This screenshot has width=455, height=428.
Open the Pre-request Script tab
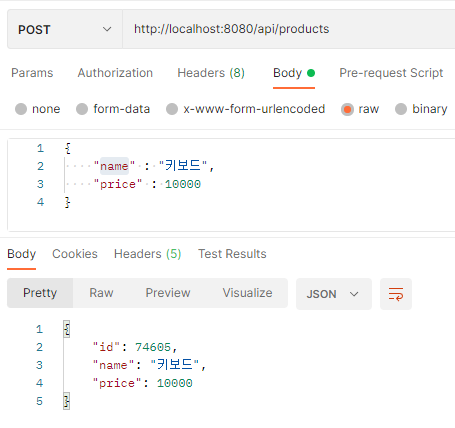click(391, 73)
